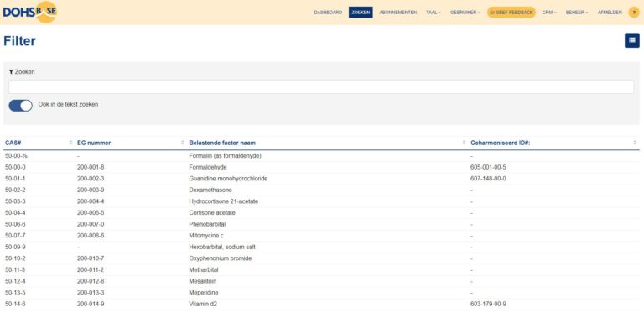Sort by Belastende factor naam arrows

coord(464,143)
